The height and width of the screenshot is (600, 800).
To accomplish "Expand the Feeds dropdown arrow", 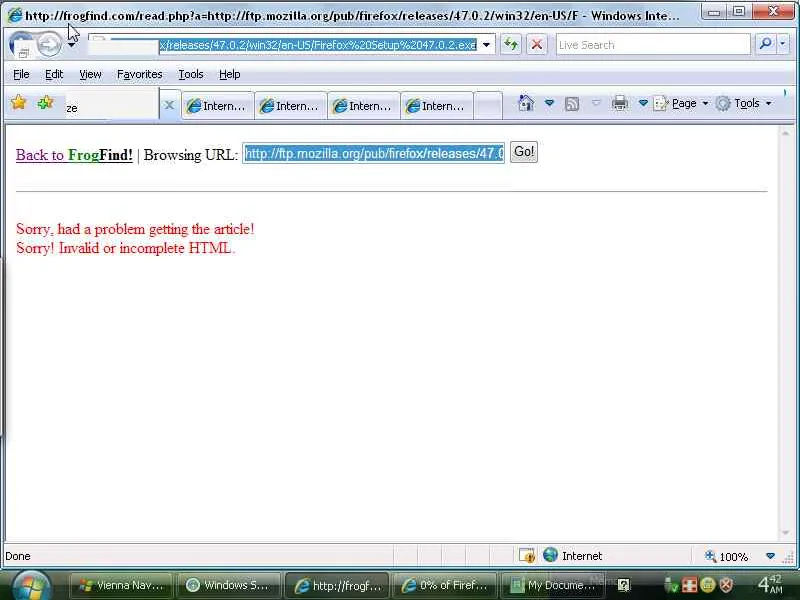I will (595, 103).
